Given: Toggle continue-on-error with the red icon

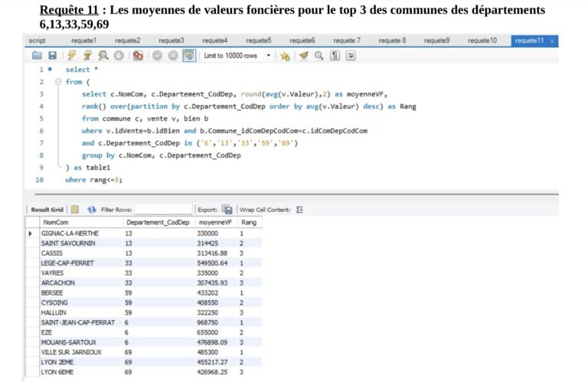Looking at the screenshot, I should pyautogui.click(x=138, y=55).
